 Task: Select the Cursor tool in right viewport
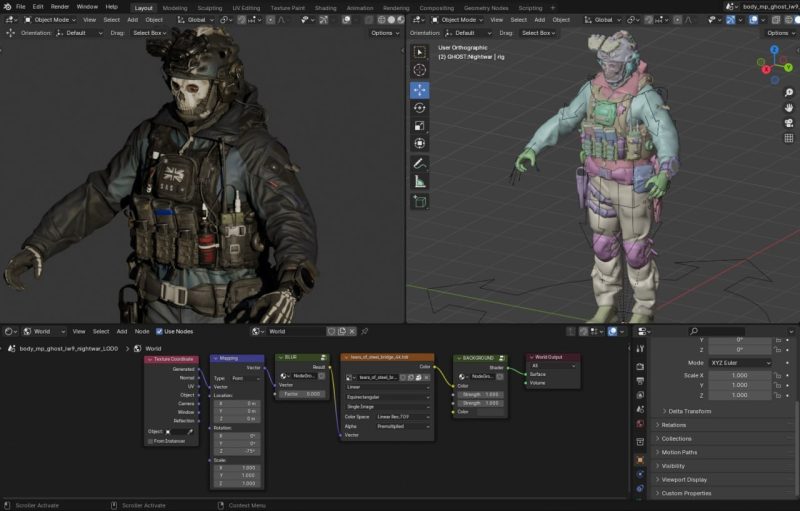(419, 70)
